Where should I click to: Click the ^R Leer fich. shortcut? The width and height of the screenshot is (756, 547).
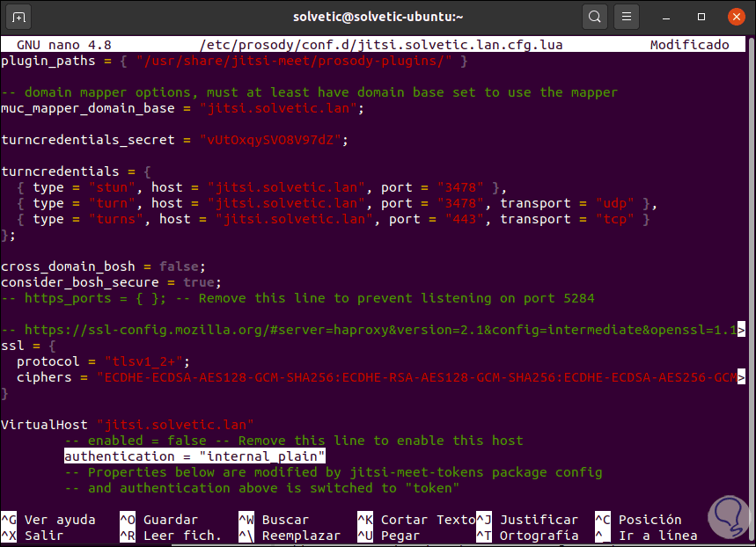pos(171,536)
